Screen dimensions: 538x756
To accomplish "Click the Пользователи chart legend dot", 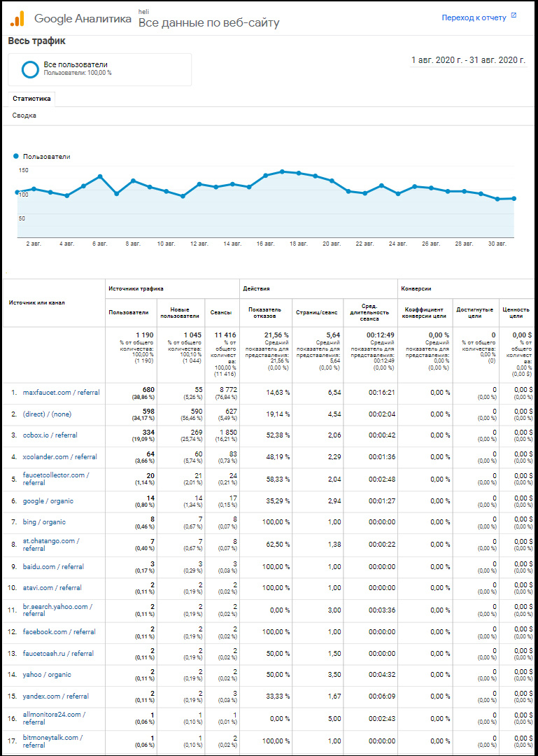I will coord(16,156).
